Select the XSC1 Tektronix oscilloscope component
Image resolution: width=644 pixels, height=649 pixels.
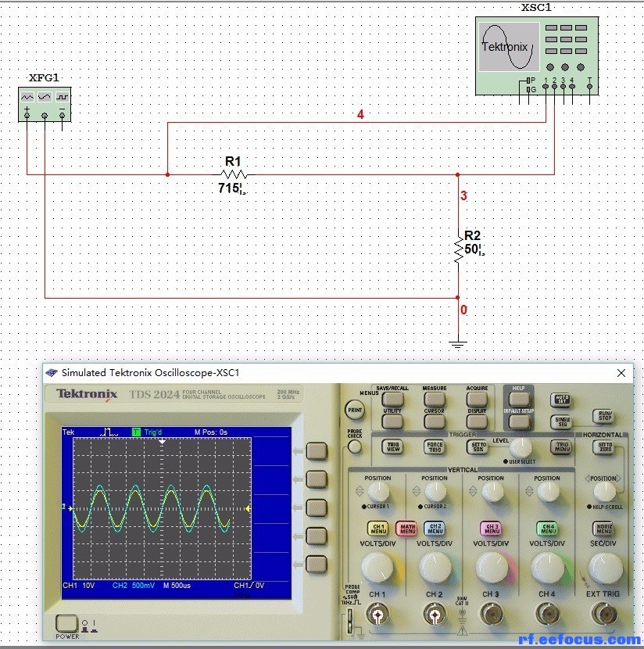click(x=537, y=56)
